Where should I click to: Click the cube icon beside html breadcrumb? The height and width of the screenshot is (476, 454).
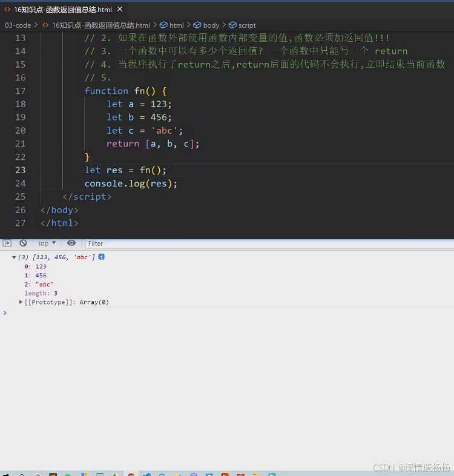point(163,25)
